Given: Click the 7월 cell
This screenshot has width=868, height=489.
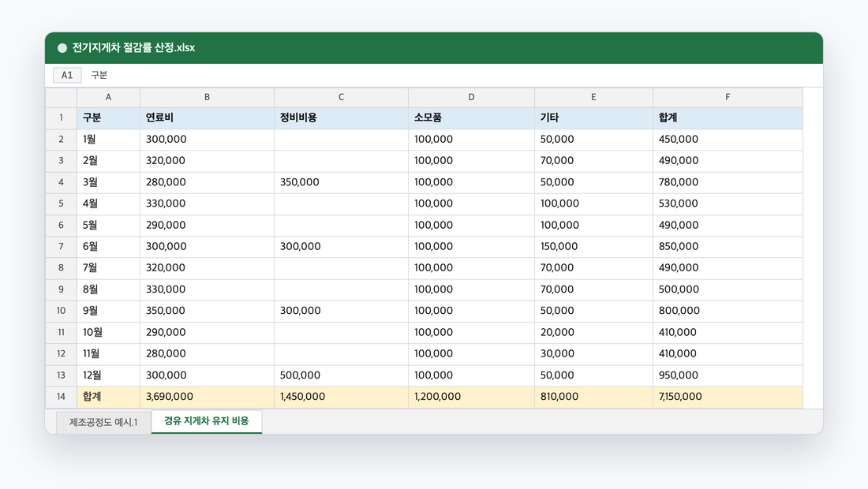Looking at the screenshot, I should click(109, 268).
